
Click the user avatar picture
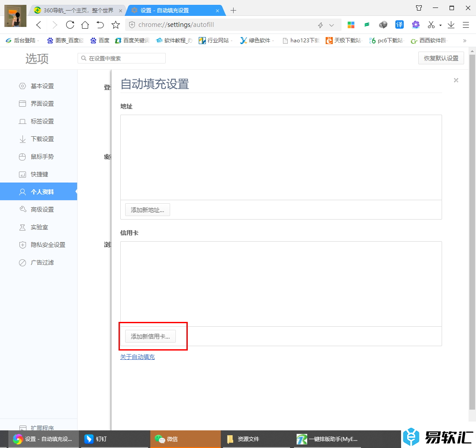[x=15, y=16]
